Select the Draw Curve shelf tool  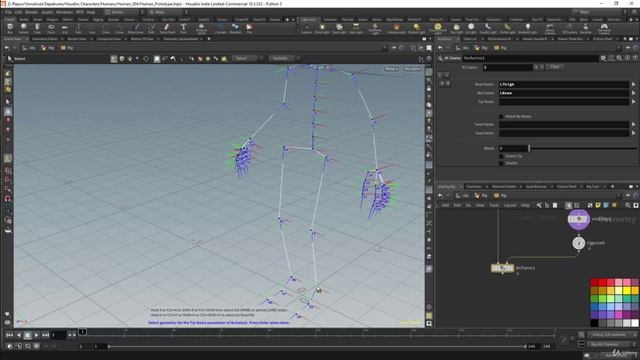136,28
